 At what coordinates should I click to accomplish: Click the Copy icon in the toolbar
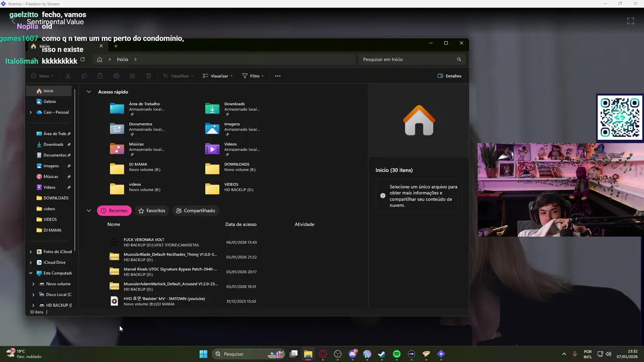(84, 76)
